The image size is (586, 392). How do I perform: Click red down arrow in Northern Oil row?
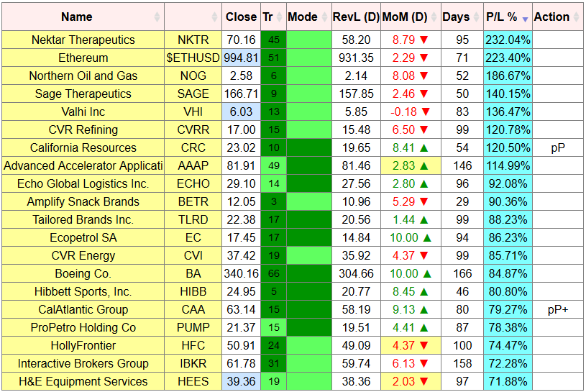pos(424,76)
